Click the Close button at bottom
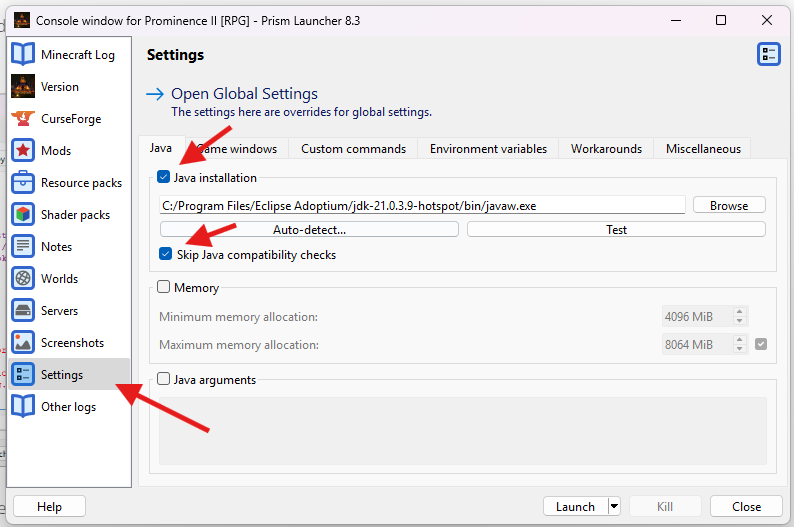Viewport: 794px width, 527px height. point(746,506)
